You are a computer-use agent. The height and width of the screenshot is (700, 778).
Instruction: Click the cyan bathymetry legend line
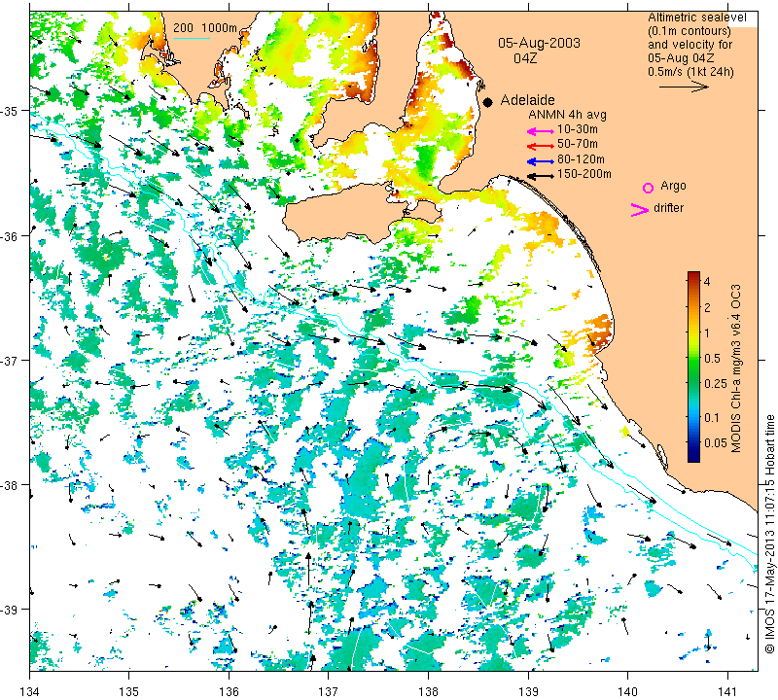pyautogui.click(x=191, y=38)
